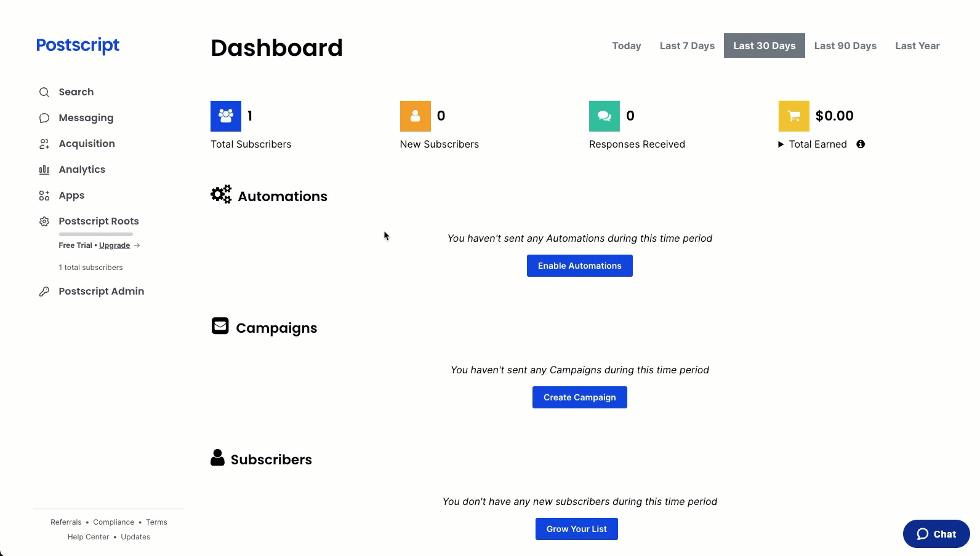This screenshot has height=556, width=980.
Task: Open Messaging via its speech bubble icon
Action: (x=44, y=118)
